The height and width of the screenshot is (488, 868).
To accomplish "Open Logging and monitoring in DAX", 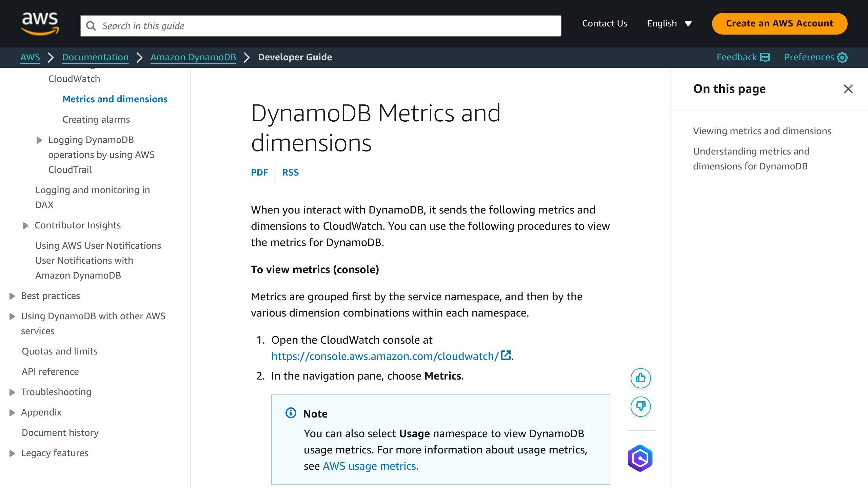I will 93,197.
